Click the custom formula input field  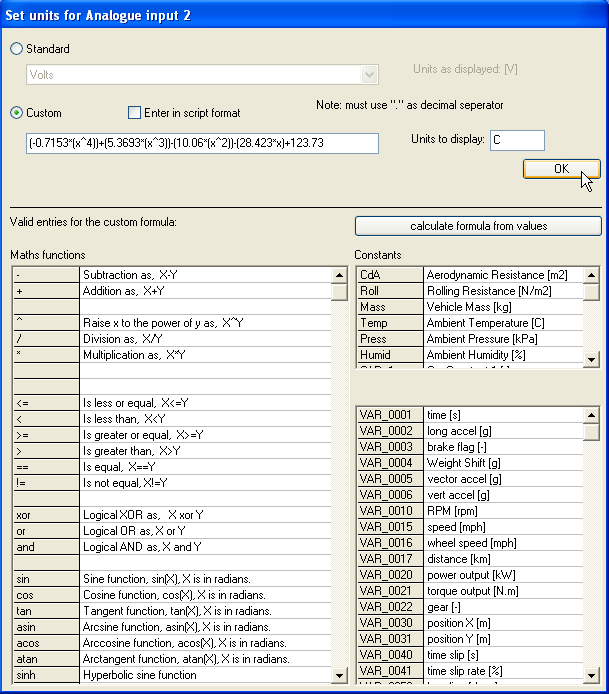pos(202,144)
